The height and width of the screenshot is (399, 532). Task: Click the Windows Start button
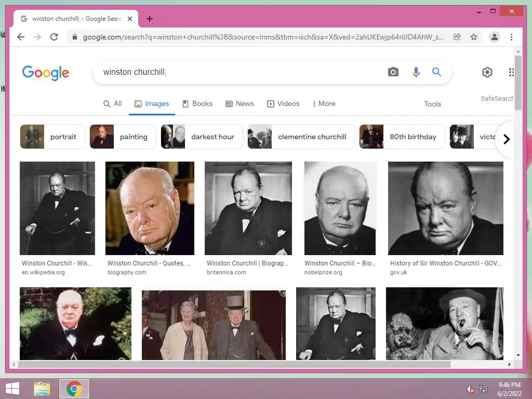click(12, 389)
